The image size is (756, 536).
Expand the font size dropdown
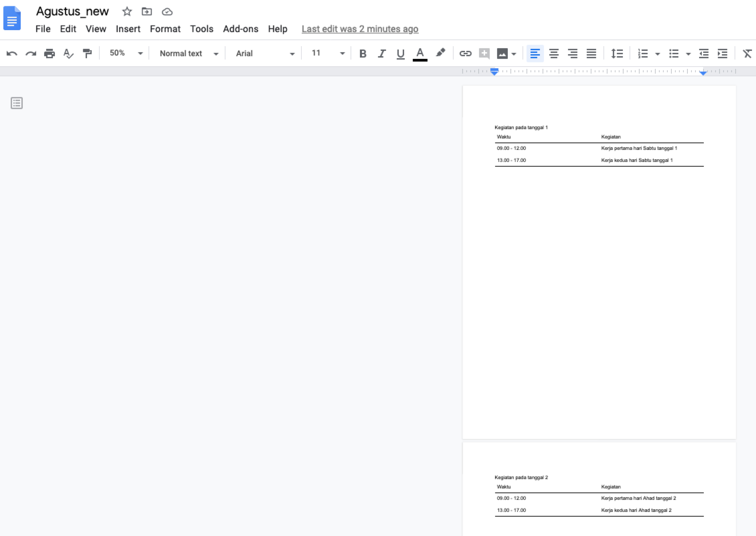click(x=342, y=54)
